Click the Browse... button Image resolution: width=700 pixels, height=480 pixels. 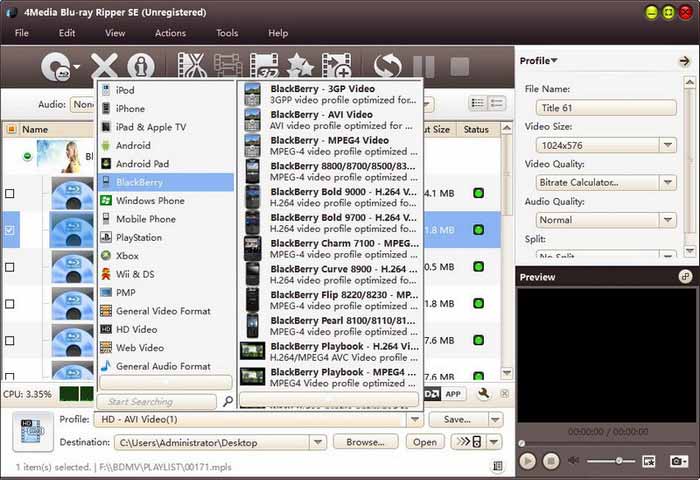pos(365,442)
